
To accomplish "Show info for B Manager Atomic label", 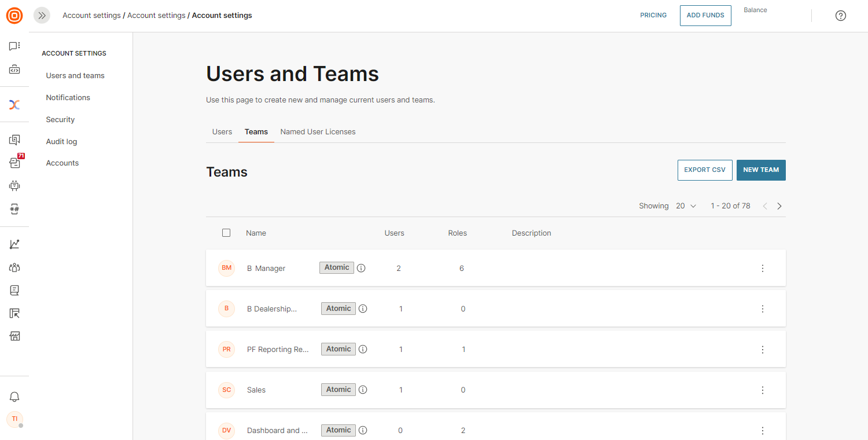I will pos(361,268).
